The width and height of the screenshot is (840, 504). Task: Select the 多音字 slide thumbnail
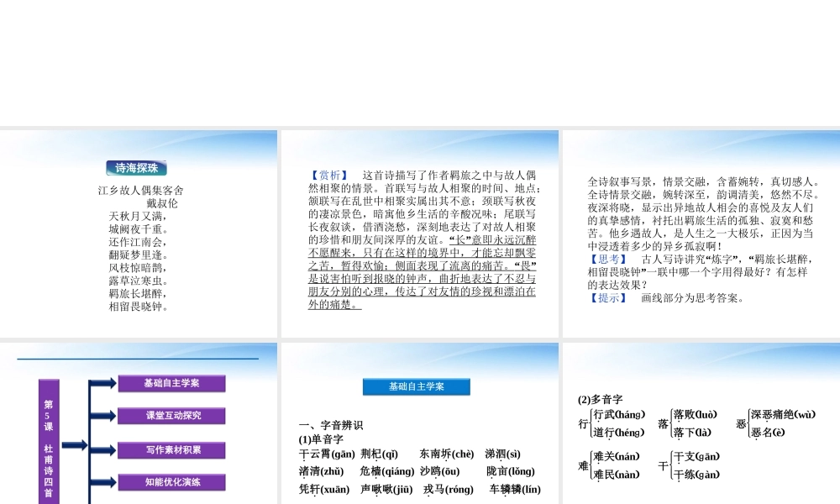click(701, 423)
